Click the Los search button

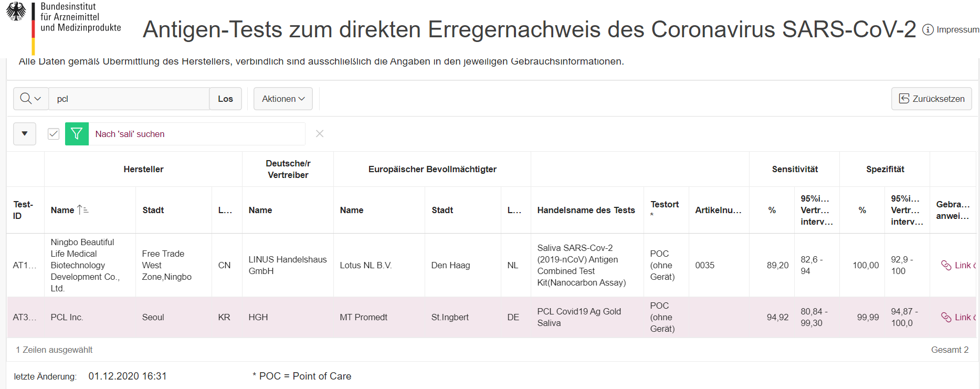(x=226, y=99)
